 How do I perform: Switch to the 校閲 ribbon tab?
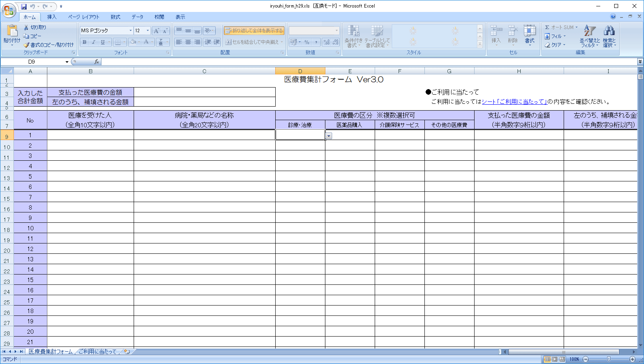[x=159, y=17]
